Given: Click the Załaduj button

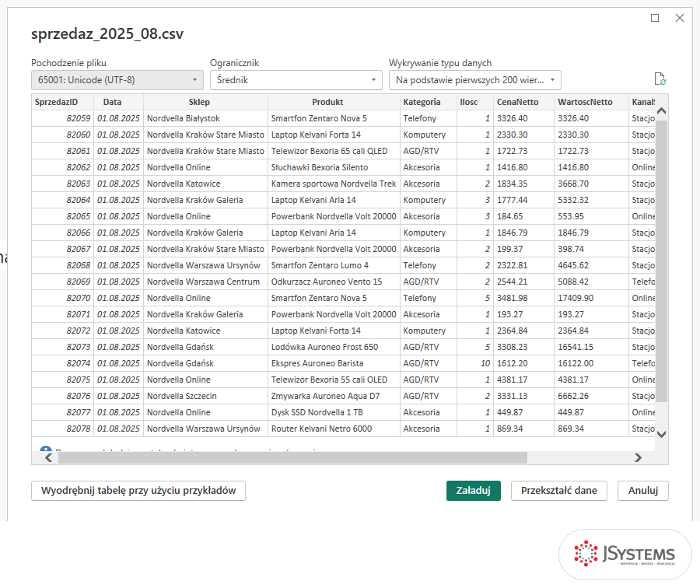Looking at the screenshot, I should coord(473,491).
